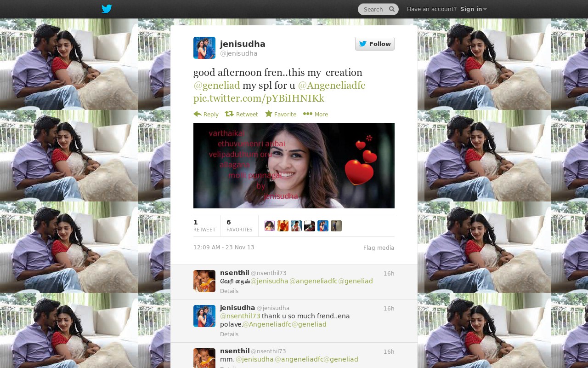Click the Flag media link

pyautogui.click(x=379, y=248)
